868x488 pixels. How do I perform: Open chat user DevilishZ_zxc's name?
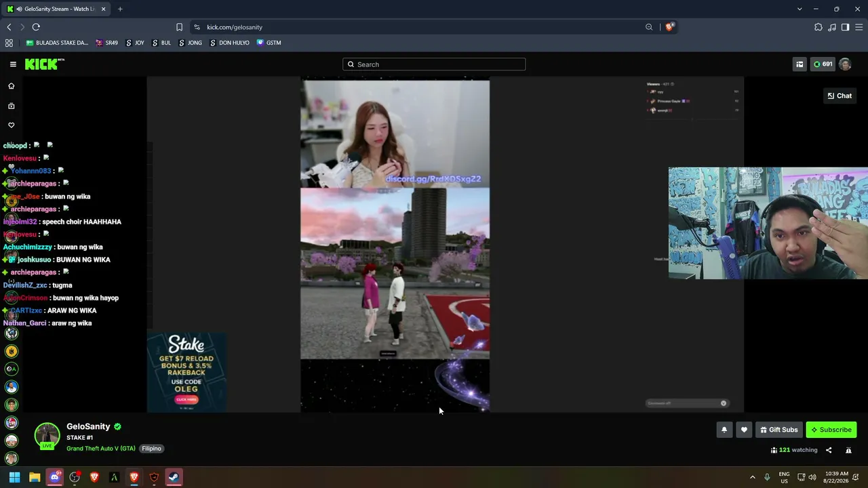(25, 285)
